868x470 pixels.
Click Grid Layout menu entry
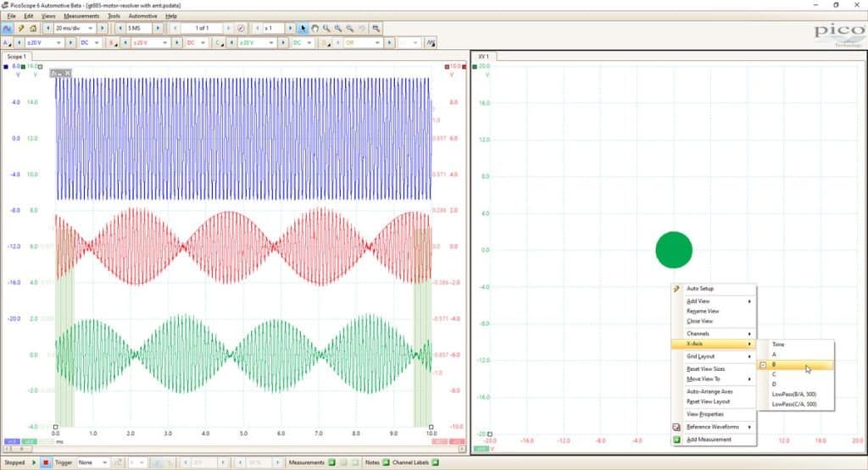(x=714, y=357)
